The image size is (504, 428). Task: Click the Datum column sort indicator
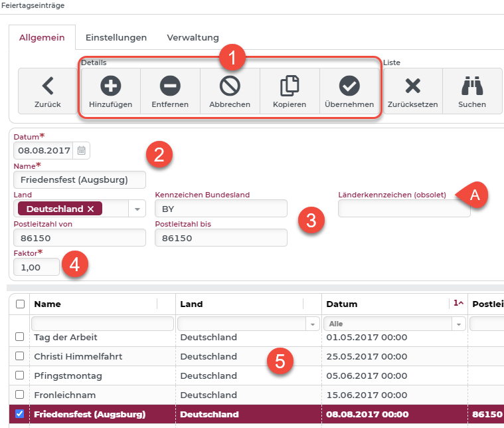click(x=458, y=303)
